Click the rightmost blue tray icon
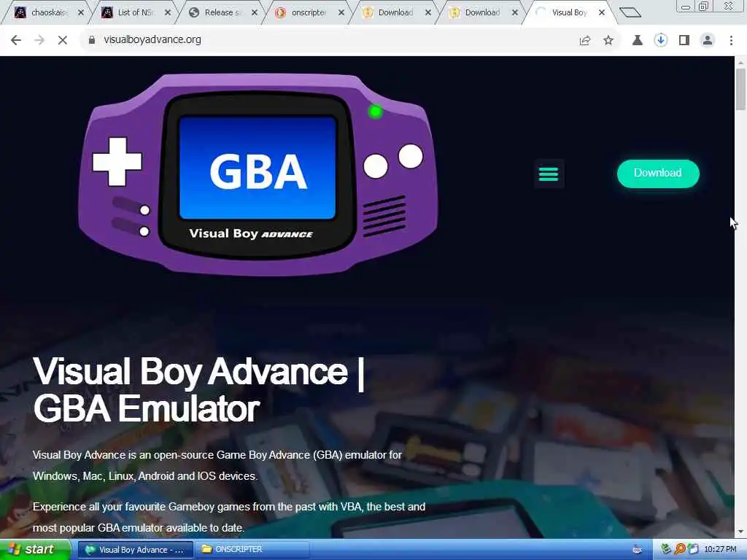Screen dimensions: 747x560 coord(693,550)
